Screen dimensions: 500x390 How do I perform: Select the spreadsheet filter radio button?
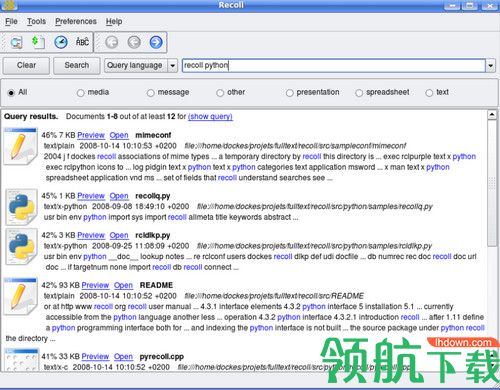(359, 93)
